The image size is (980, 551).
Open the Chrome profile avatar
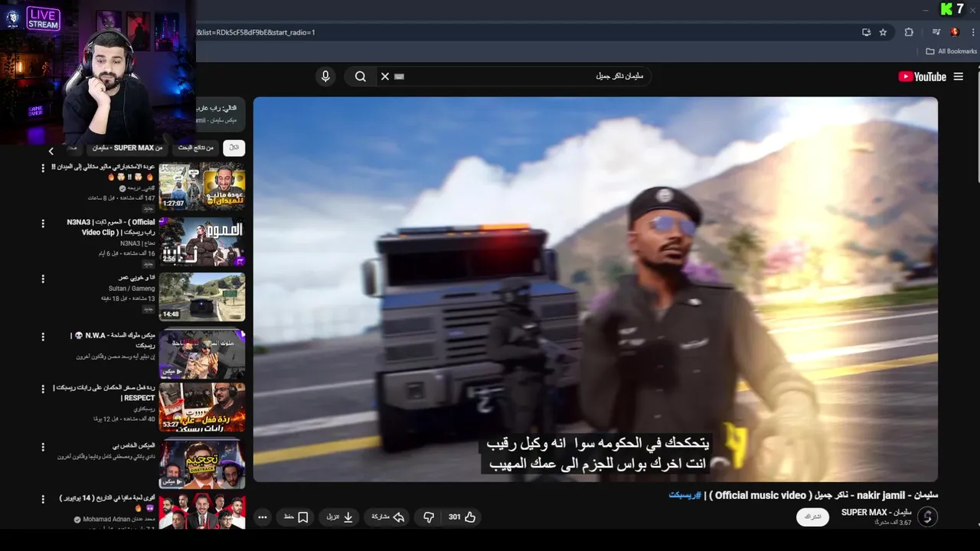tap(955, 32)
